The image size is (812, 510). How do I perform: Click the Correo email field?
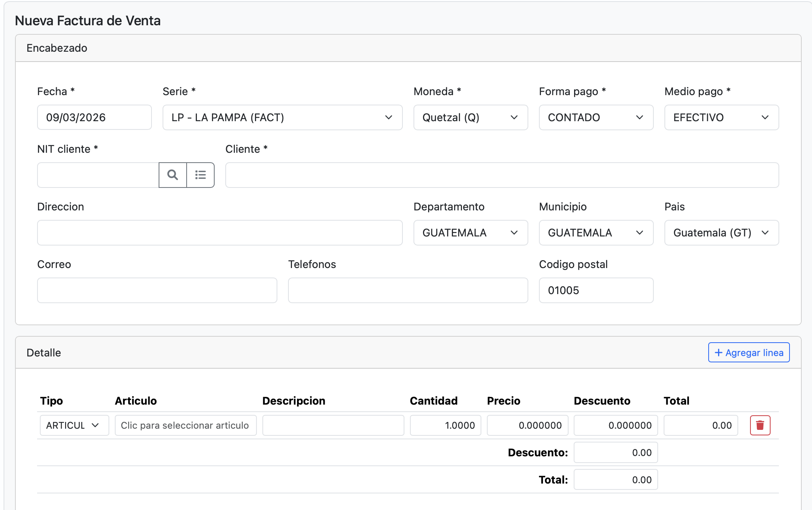[157, 291]
